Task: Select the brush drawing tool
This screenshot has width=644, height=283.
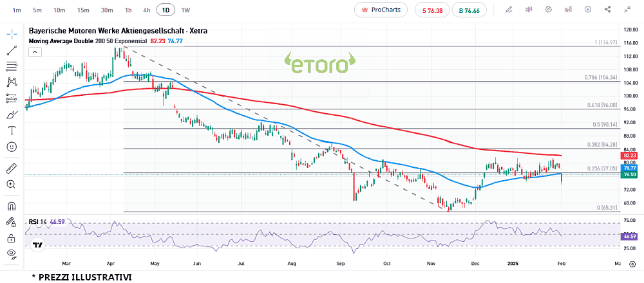Action: (x=12, y=115)
